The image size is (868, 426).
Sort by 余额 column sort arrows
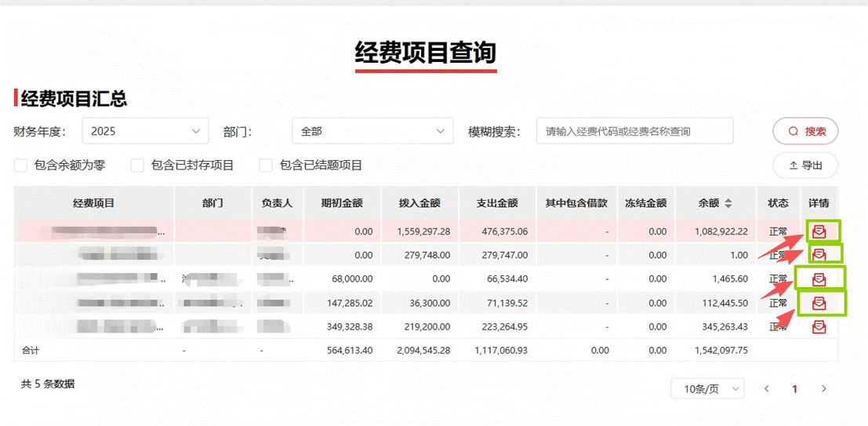pyautogui.click(x=728, y=203)
